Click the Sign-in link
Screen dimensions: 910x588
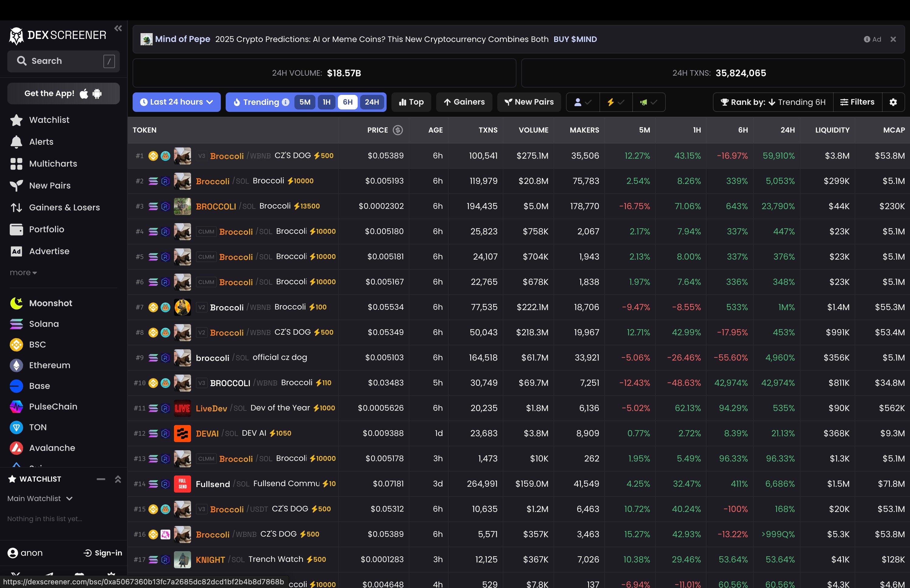[103, 553]
